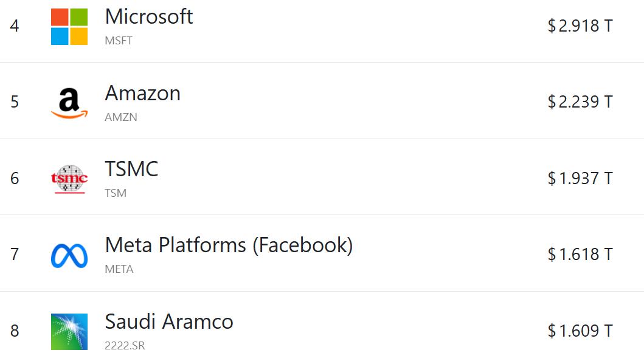Select the TSM ticker label
644x364 pixels.
116,193
